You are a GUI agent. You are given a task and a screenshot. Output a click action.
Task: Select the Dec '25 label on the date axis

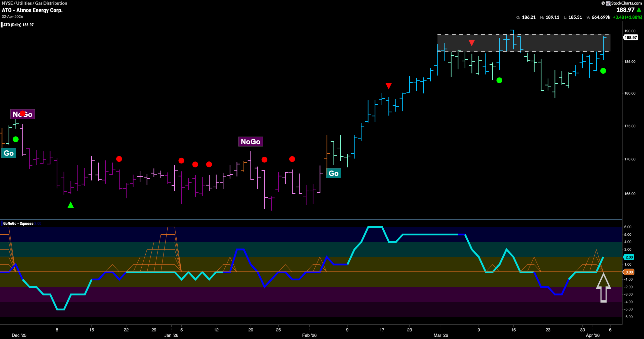[x=19, y=335]
